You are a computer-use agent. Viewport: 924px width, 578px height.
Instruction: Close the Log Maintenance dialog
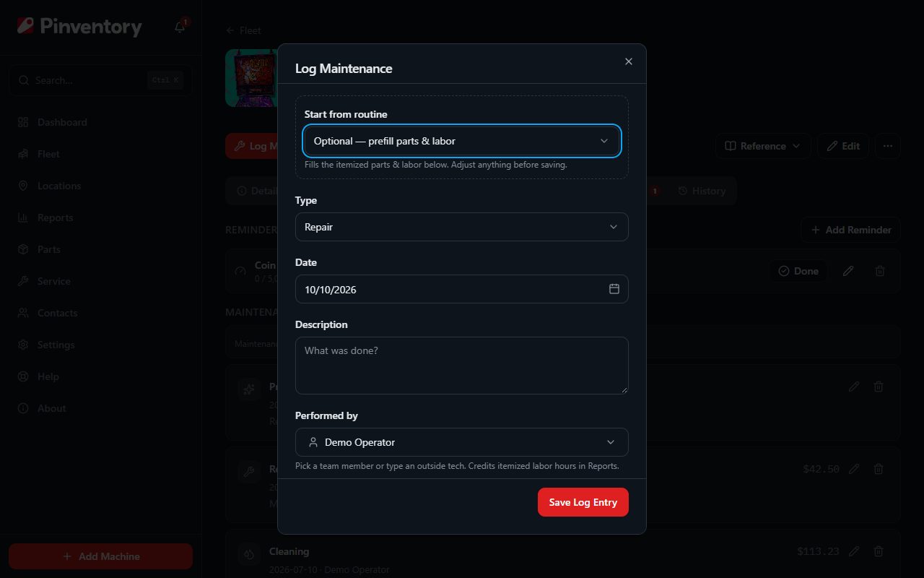click(629, 61)
